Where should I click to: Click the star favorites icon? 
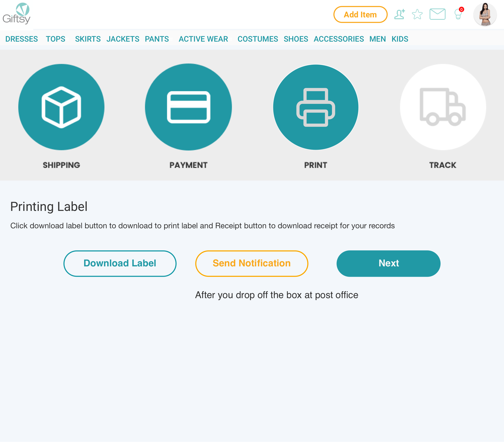click(x=417, y=14)
